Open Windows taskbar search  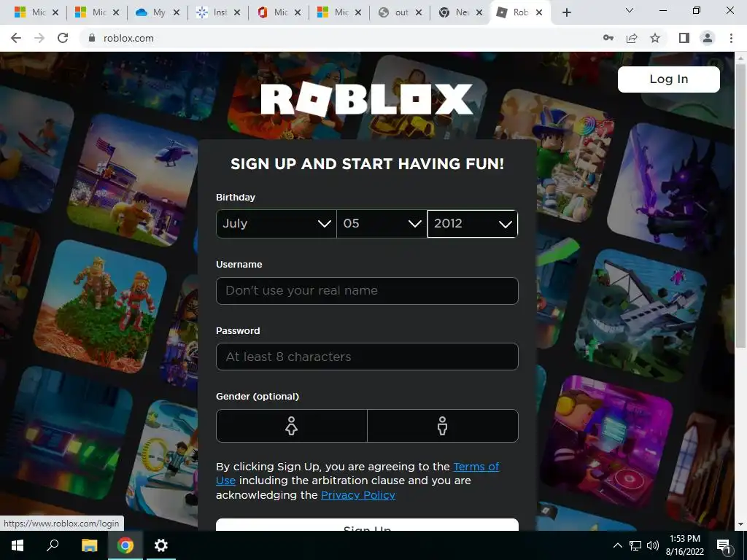click(53, 545)
